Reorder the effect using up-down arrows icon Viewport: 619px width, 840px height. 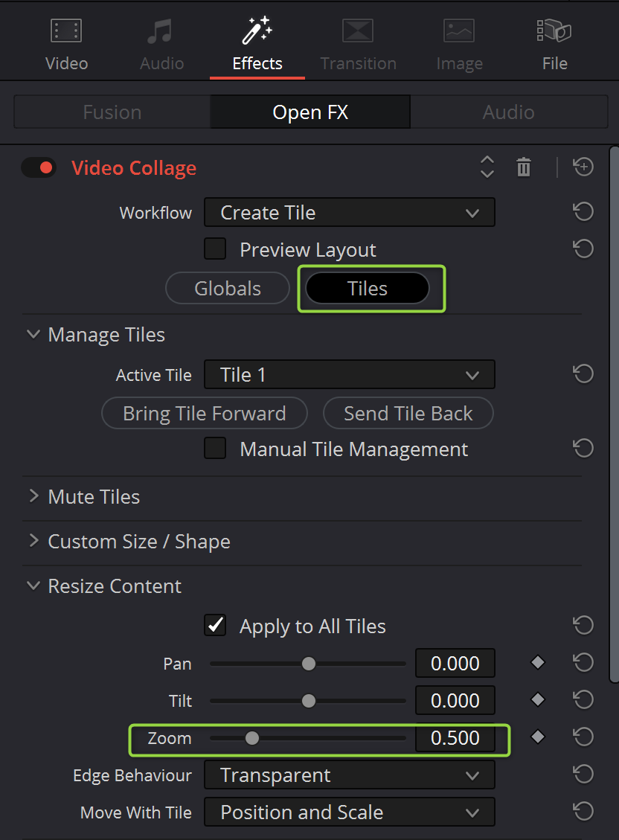(x=487, y=167)
